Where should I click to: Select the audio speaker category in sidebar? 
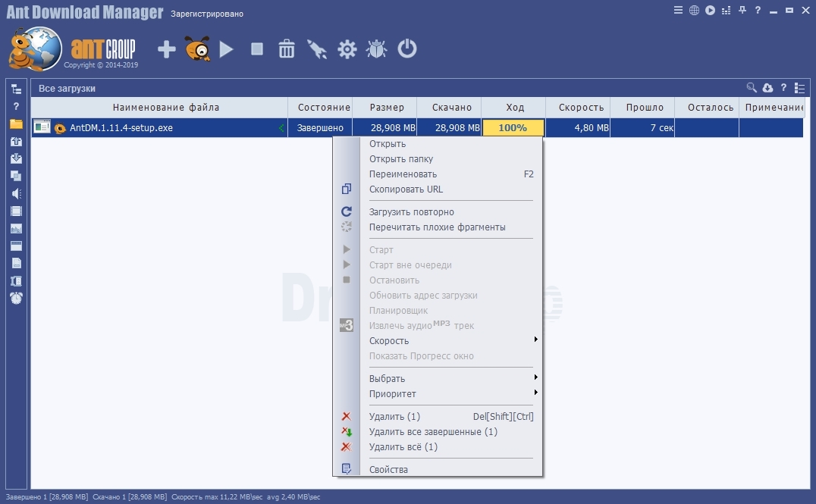[x=16, y=193]
